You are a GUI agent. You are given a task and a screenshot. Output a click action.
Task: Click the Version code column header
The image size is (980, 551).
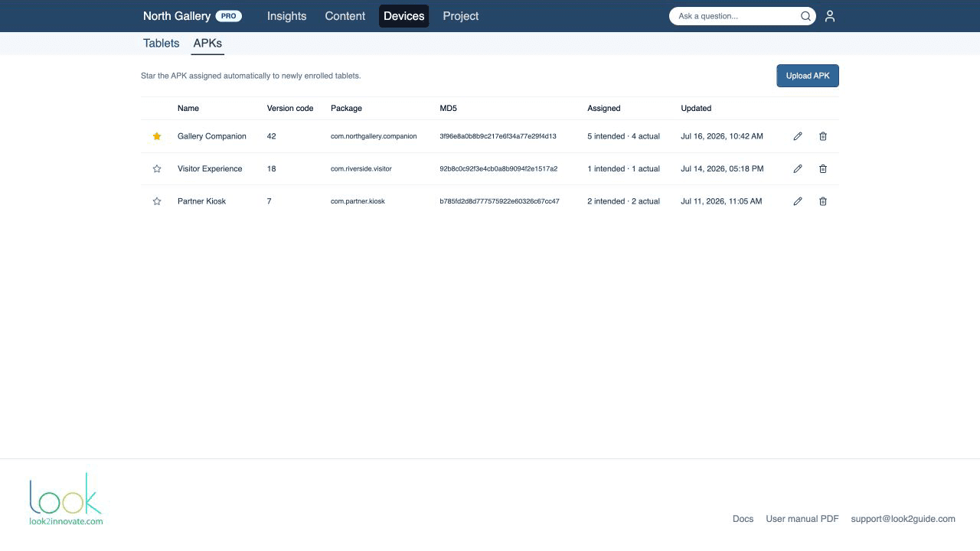click(x=290, y=109)
